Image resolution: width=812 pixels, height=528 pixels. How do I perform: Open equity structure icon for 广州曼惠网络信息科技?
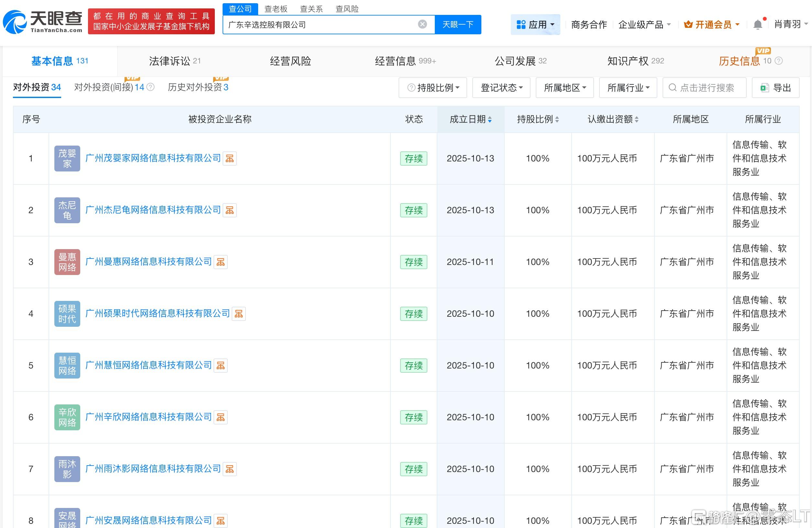[220, 262]
